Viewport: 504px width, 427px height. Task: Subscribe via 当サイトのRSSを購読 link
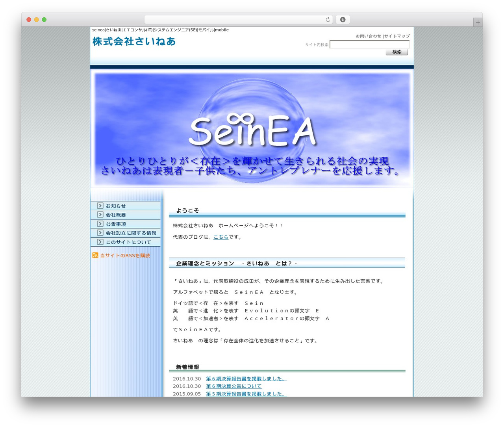click(125, 256)
